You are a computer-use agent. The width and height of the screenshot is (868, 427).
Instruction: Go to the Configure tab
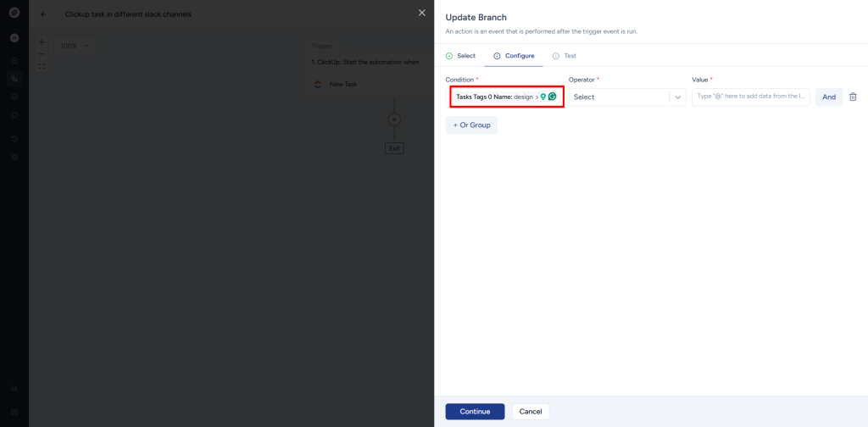514,56
